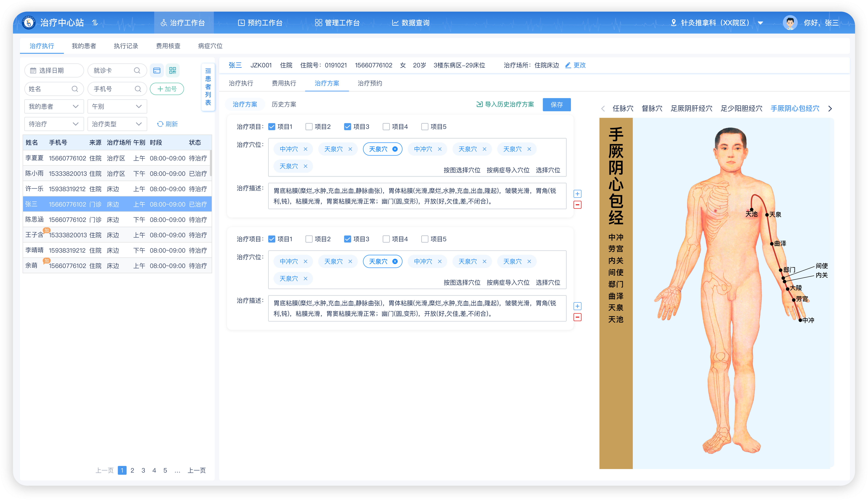868x500 pixels.
Task: Switch to 历史方案 tab
Action: [x=284, y=104]
